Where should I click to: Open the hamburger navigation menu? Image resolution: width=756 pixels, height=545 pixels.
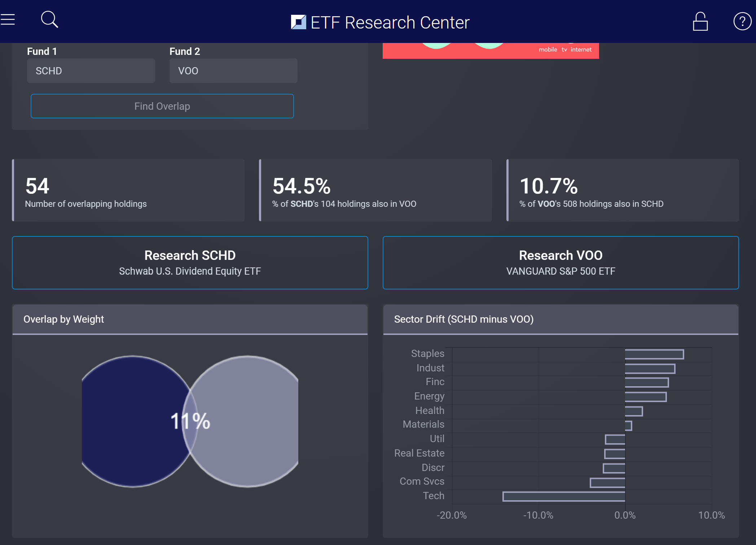[8, 20]
